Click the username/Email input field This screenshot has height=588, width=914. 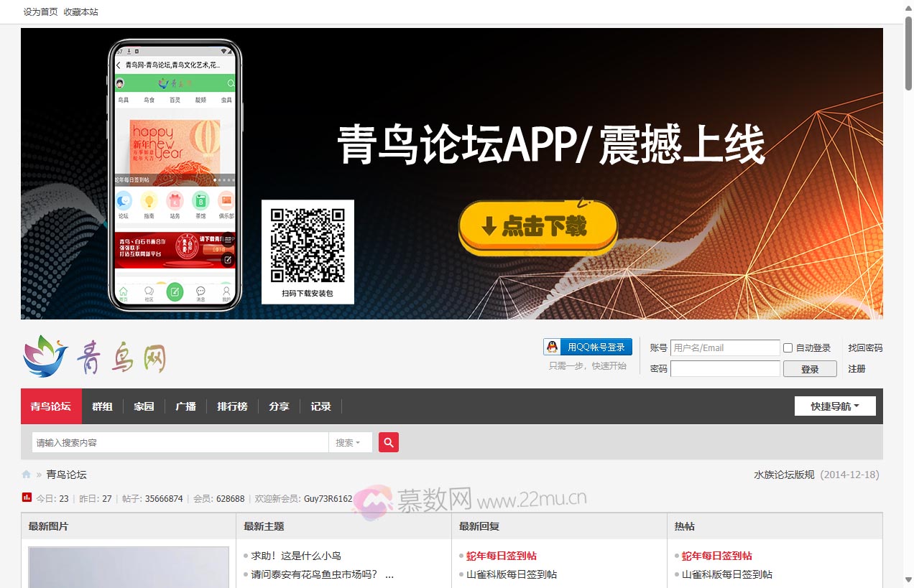point(724,348)
